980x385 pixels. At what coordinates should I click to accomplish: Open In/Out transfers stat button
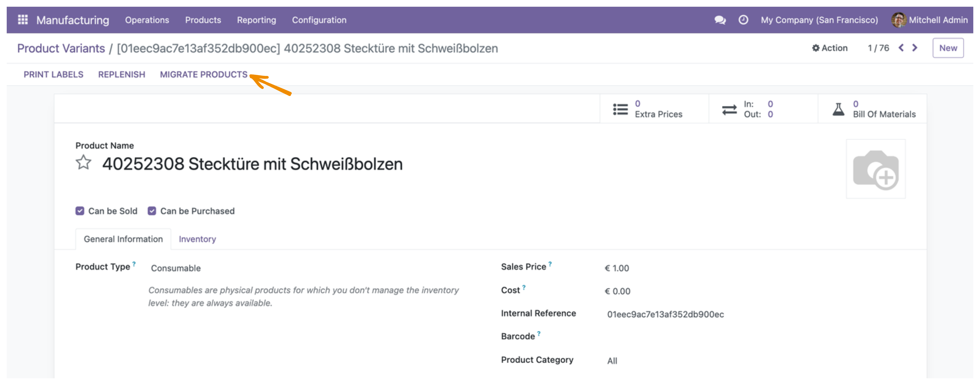(763, 109)
